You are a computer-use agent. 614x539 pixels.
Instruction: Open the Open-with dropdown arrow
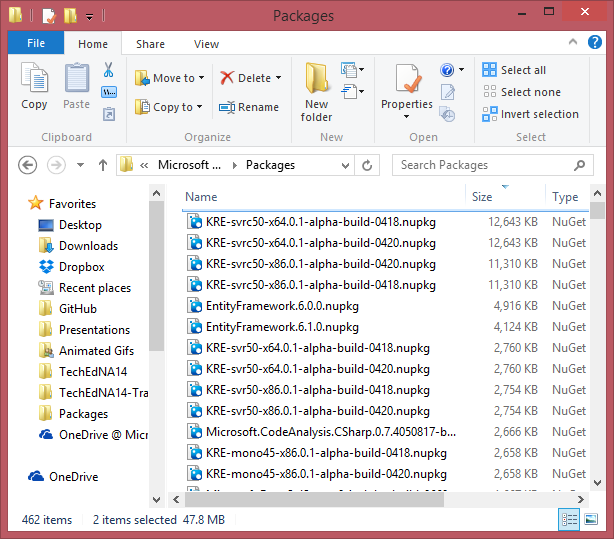pos(462,70)
